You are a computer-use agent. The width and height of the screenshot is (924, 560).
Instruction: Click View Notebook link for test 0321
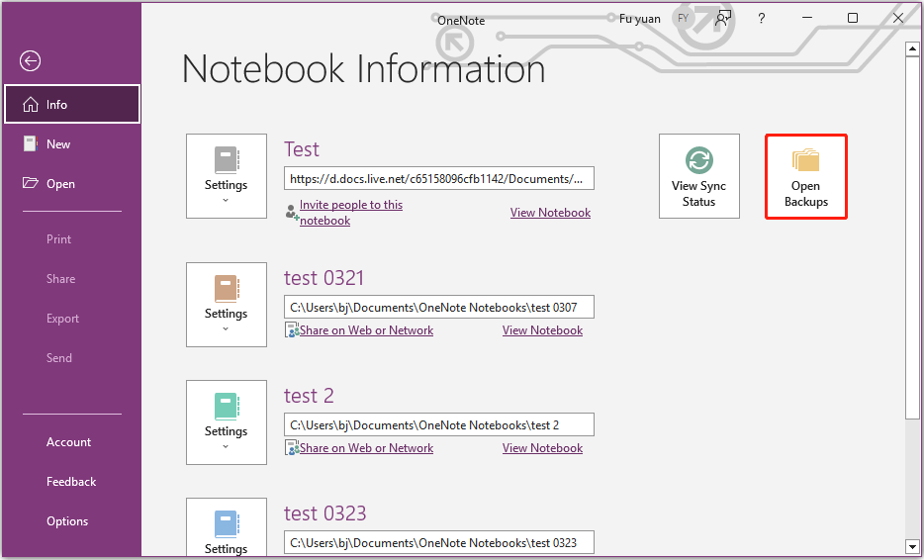coord(543,330)
